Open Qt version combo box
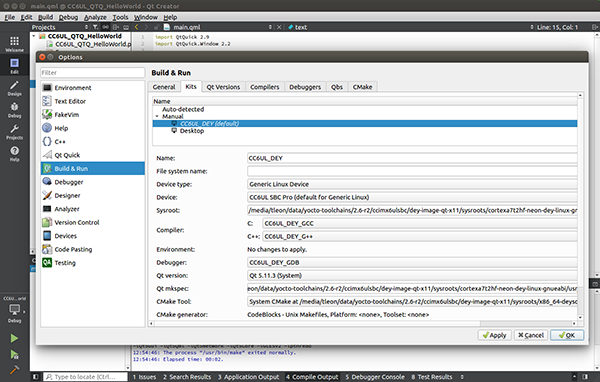Image resolution: width=600 pixels, height=382 pixels. (x=412, y=276)
